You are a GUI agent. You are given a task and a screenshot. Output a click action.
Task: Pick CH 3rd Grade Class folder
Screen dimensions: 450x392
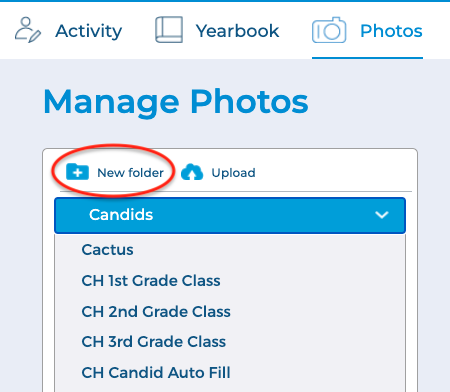tap(154, 342)
